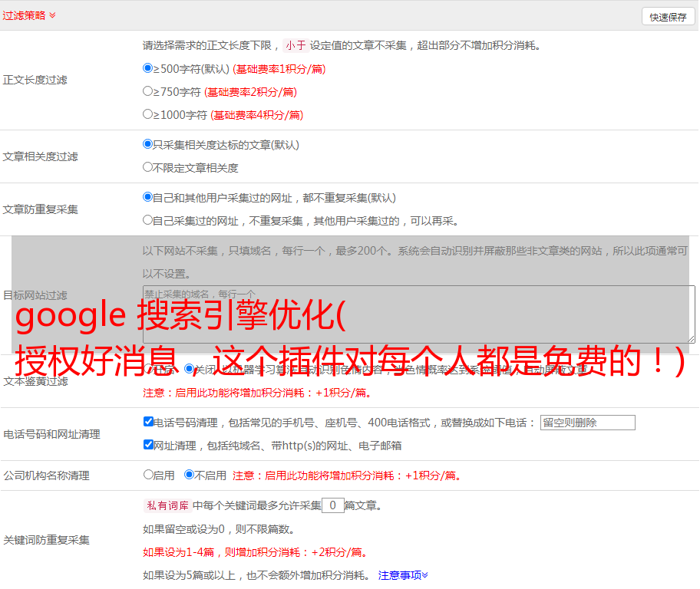Choose the ≥1000字符 length option
700x589 pixels.
coord(148,114)
